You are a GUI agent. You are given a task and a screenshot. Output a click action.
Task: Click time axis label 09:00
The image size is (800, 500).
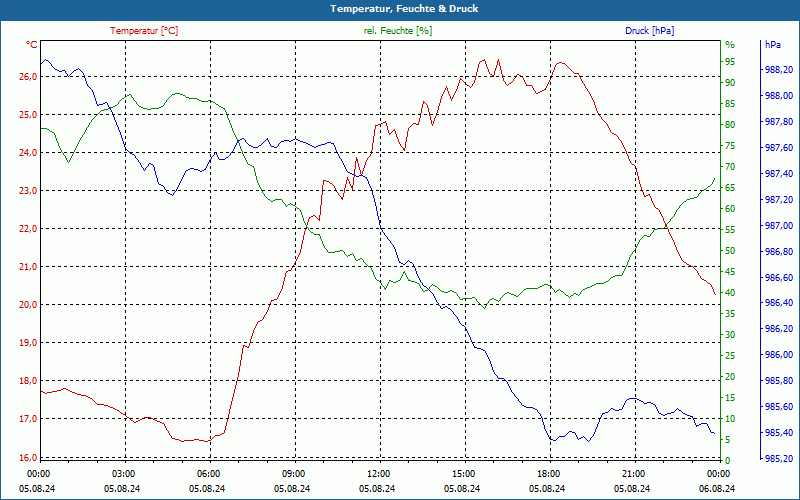tap(293, 473)
